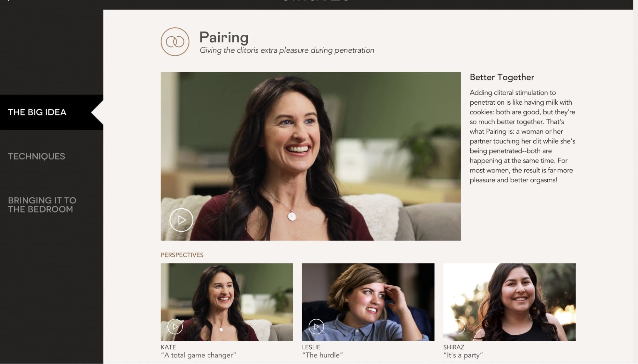Play Leslie's perspective video
The height and width of the screenshot is (364, 638).
[x=316, y=327]
